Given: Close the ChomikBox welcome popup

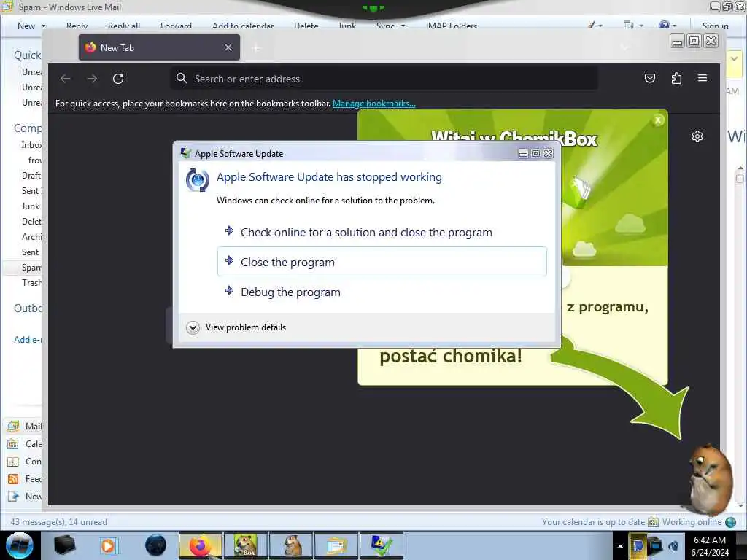Looking at the screenshot, I should point(658,120).
